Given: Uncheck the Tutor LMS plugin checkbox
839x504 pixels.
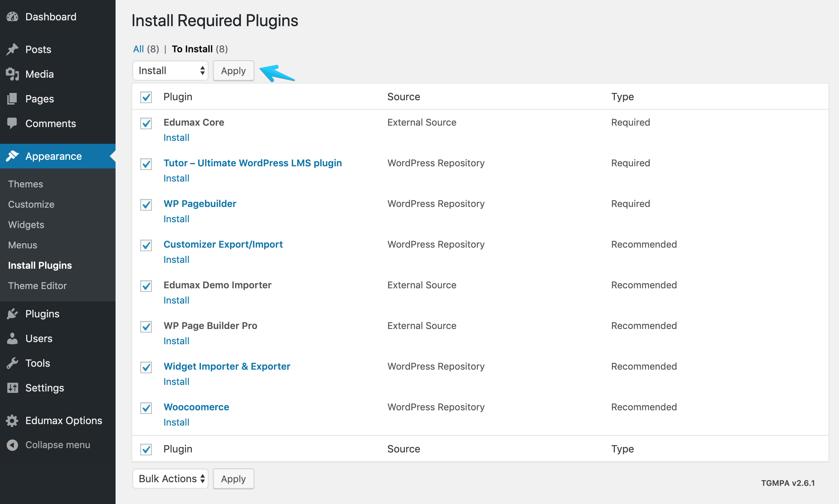Looking at the screenshot, I should pos(146,164).
